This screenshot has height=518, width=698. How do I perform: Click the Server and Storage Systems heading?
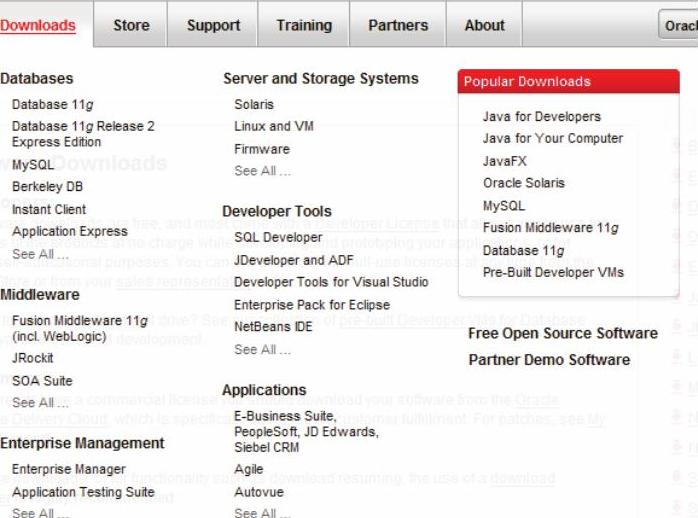point(321,79)
